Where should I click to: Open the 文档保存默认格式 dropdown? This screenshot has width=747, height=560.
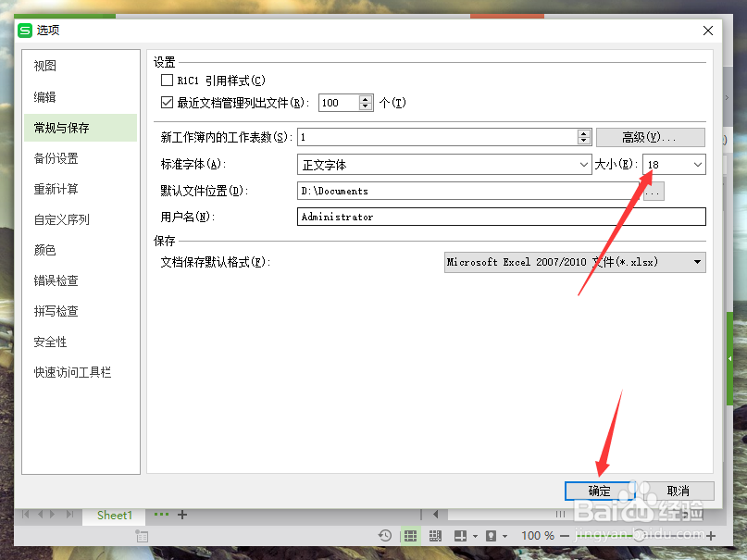pos(575,262)
